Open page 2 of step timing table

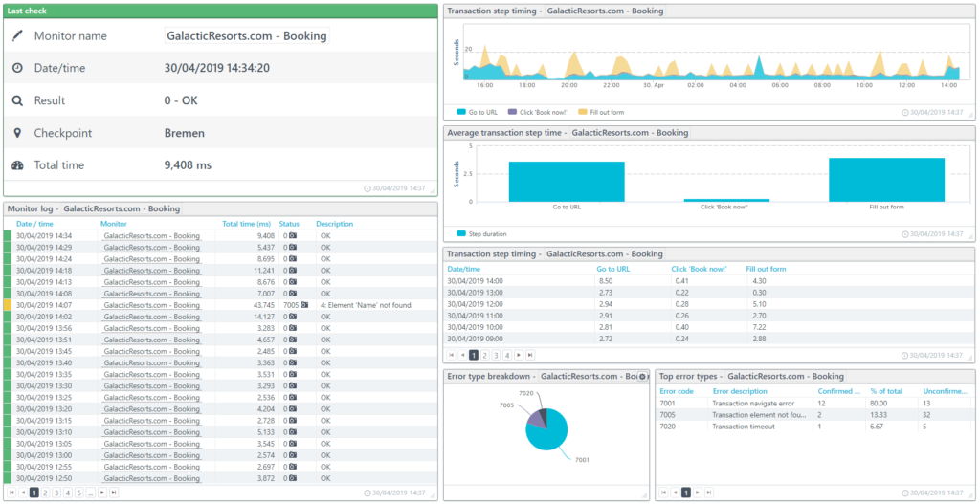pos(484,355)
